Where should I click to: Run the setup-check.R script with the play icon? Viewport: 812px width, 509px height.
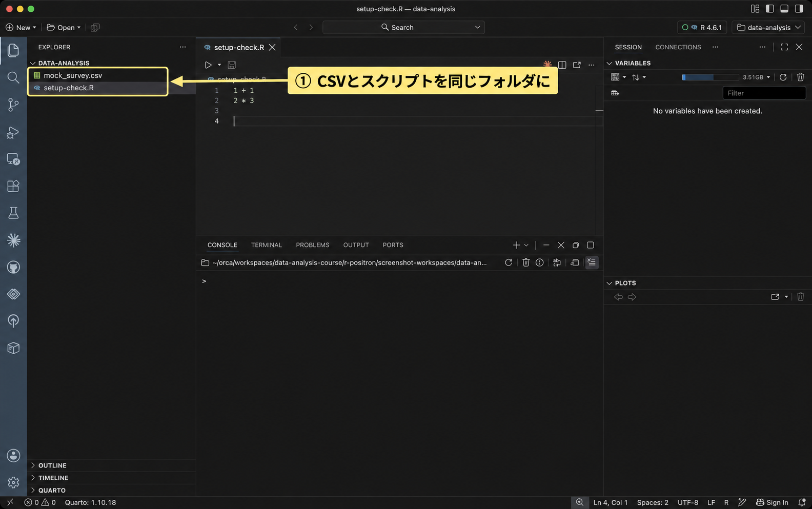(208, 65)
